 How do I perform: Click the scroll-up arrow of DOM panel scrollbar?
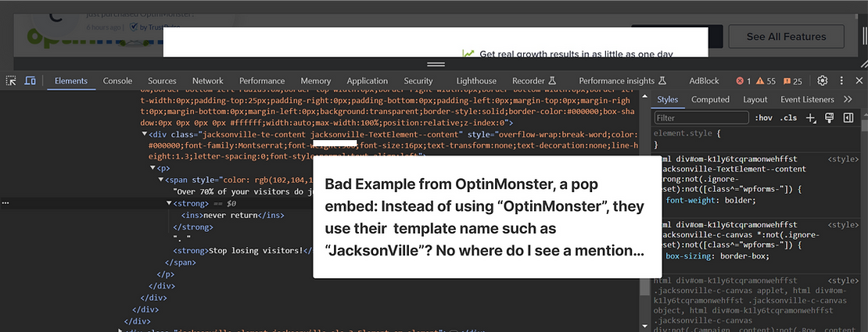click(x=644, y=98)
